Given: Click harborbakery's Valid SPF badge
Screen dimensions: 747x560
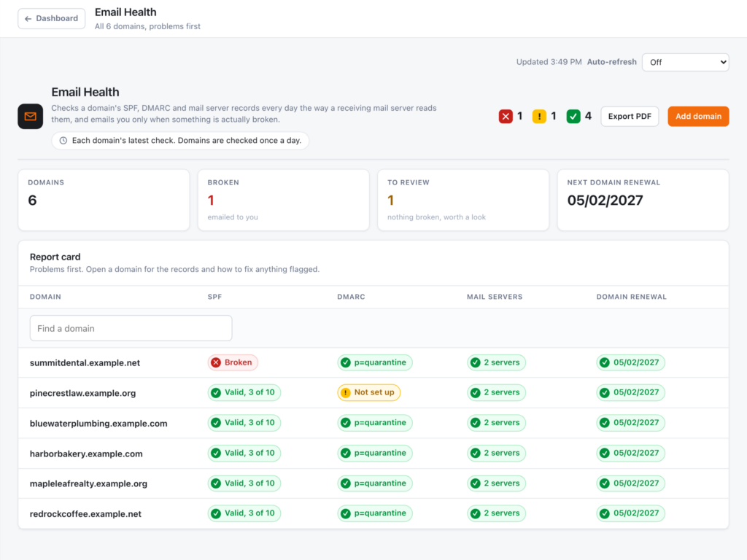Looking at the screenshot, I should [x=244, y=453].
